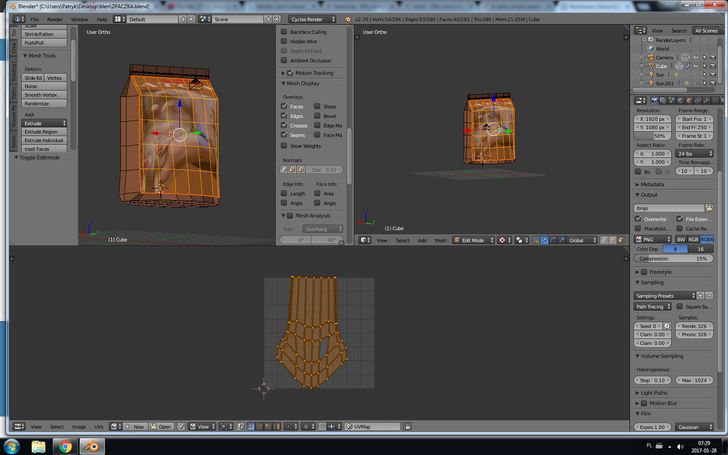Viewport: 728px width, 455px height.
Task: Open the Image menu in UV editor
Action: click(79, 426)
